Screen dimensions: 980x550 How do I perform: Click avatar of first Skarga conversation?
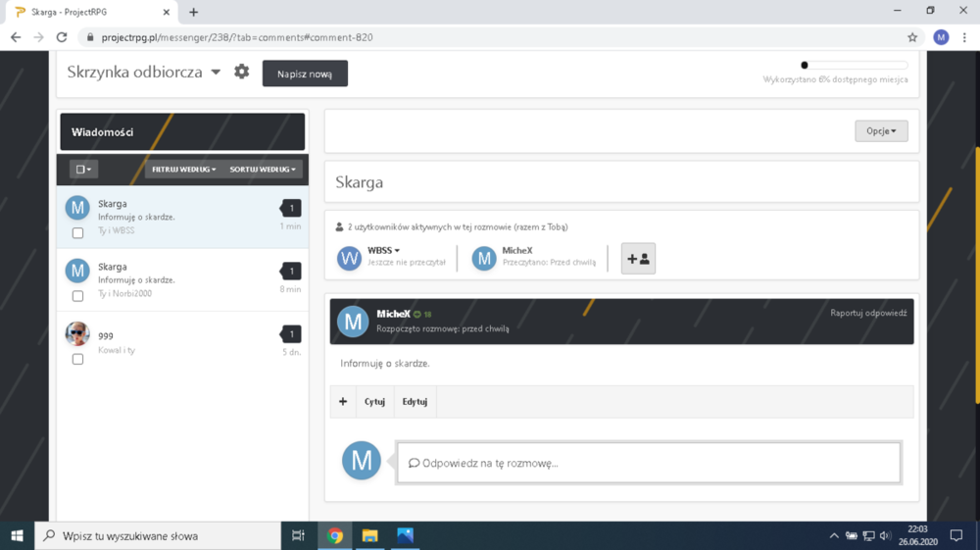point(77,208)
